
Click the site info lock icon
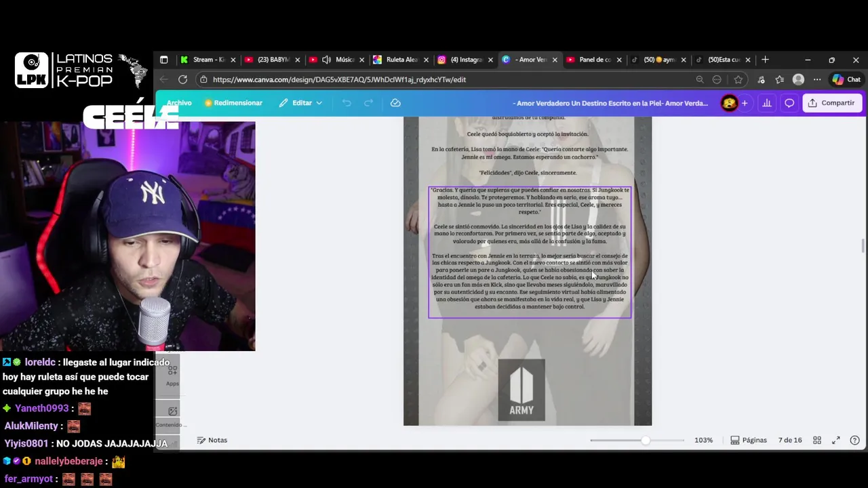pos(203,79)
